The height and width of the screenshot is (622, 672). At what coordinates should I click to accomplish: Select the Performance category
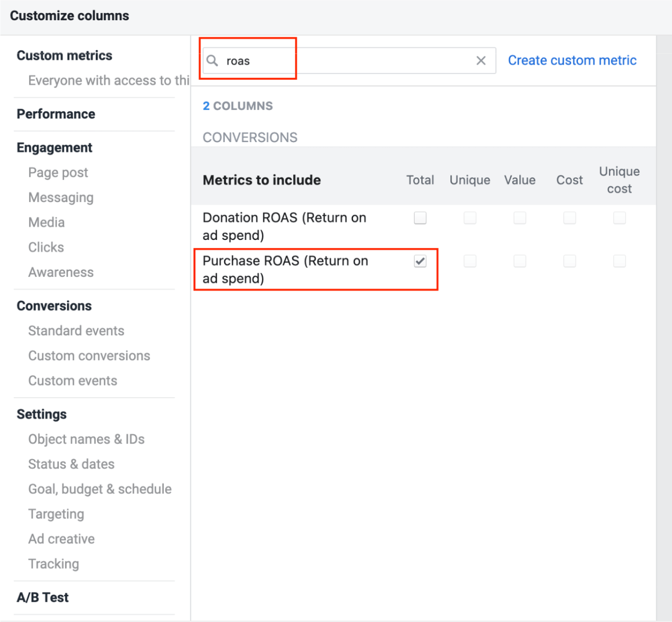click(56, 114)
